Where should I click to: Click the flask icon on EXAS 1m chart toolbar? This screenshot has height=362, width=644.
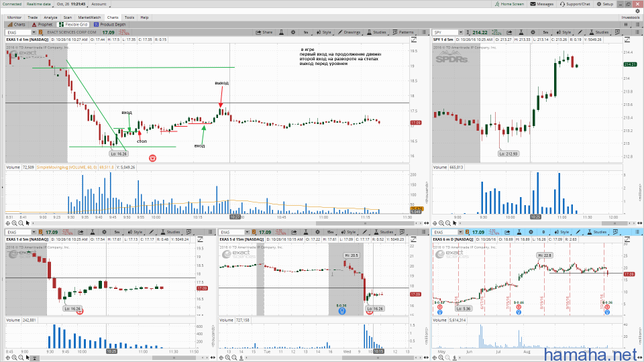[x=281, y=32]
